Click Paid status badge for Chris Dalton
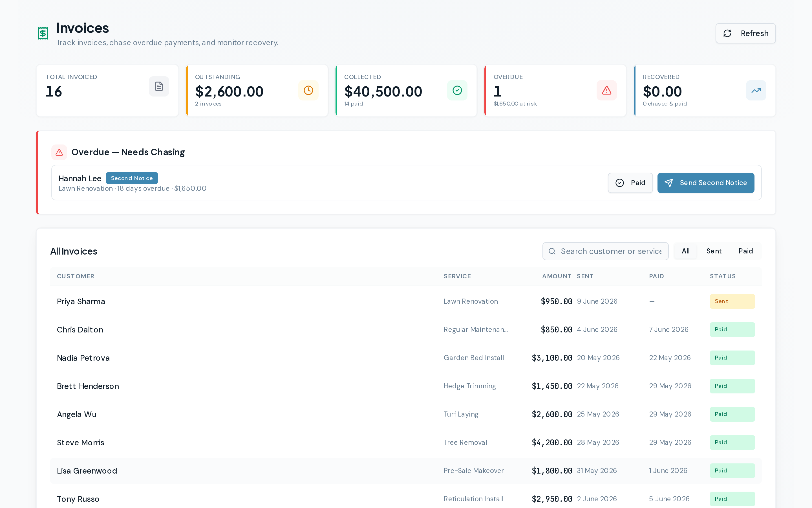This screenshot has width=812, height=508. [x=732, y=330]
